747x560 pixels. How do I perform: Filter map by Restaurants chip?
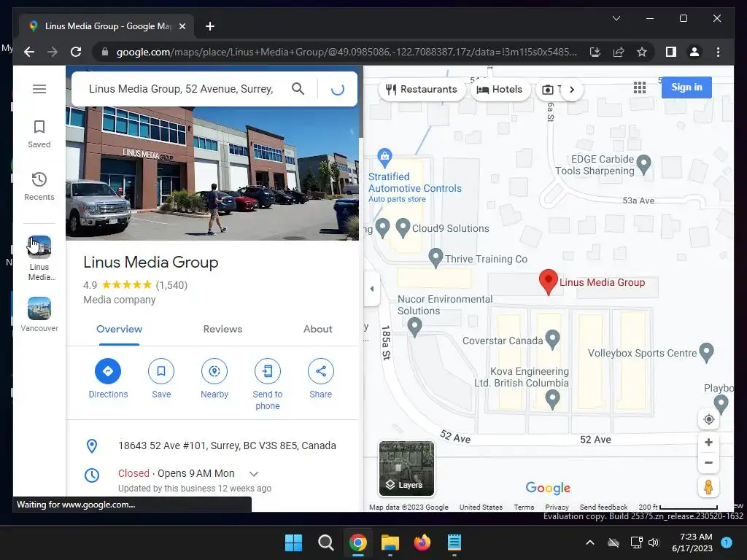click(x=422, y=90)
